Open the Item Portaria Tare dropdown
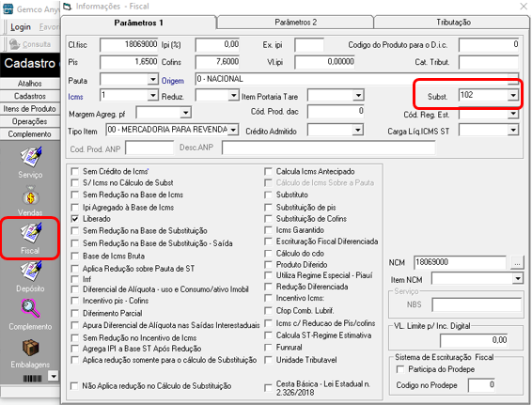The image size is (532, 405). coord(358,95)
